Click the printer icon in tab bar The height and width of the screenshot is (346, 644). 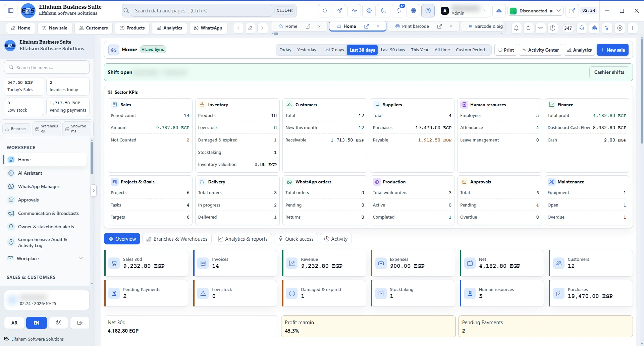click(x=540, y=28)
